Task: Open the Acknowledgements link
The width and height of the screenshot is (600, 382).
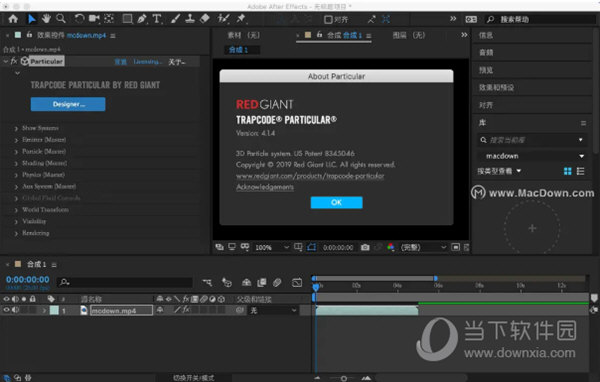Action: 265,187
